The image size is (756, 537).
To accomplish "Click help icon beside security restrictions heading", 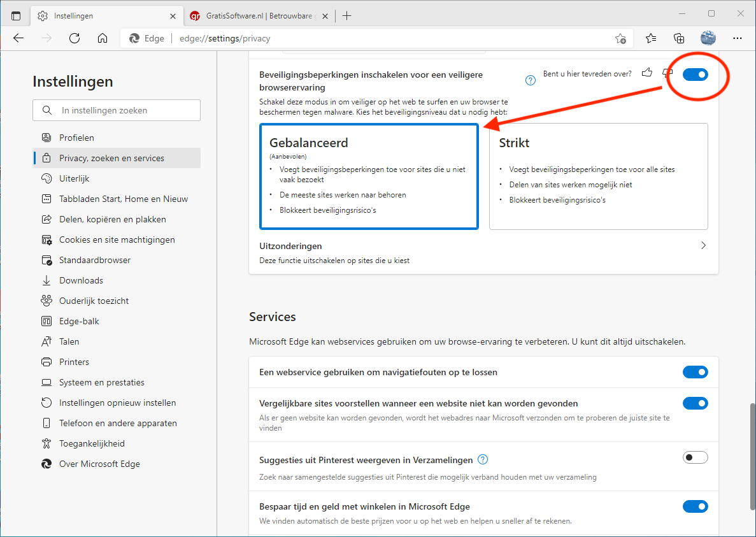I will tap(530, 80).
